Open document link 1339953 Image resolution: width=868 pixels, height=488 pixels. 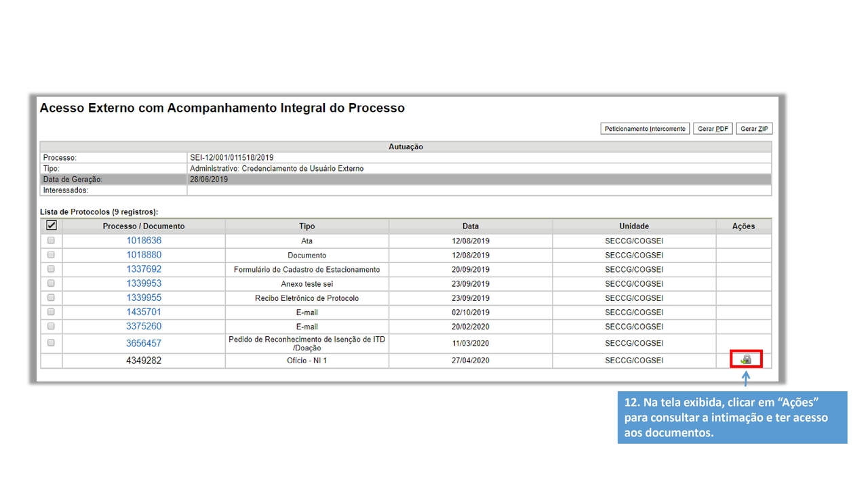[144, 283]
